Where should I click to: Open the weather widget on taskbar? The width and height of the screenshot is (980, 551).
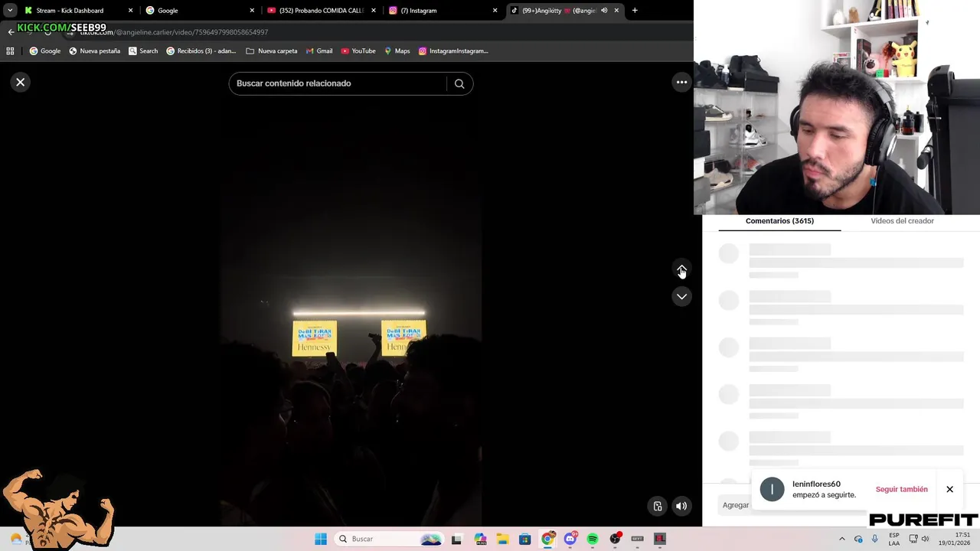(x=17, y=539)
